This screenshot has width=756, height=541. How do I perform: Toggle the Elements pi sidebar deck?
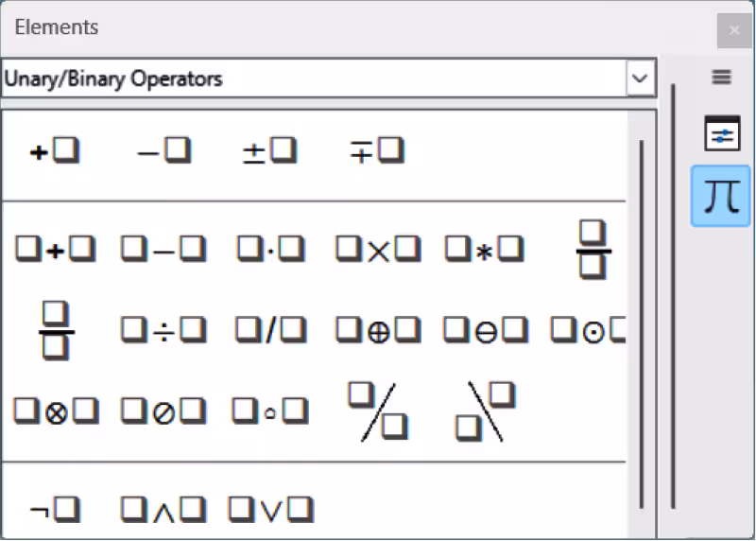[x=721, y=196]
